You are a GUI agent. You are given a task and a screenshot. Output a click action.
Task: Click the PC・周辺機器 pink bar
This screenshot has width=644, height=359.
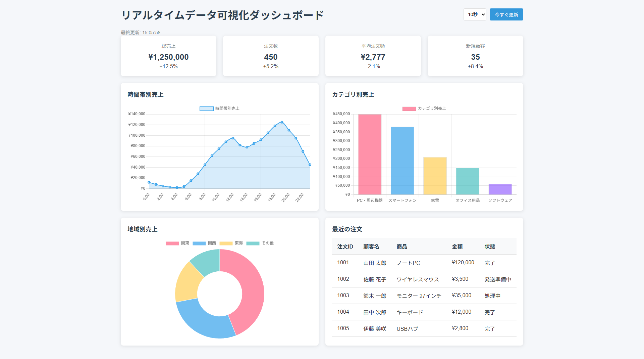point(370,154)
